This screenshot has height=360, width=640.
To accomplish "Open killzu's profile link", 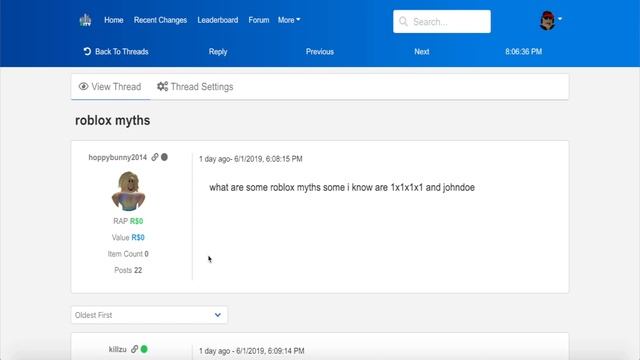I will [118, 349].
